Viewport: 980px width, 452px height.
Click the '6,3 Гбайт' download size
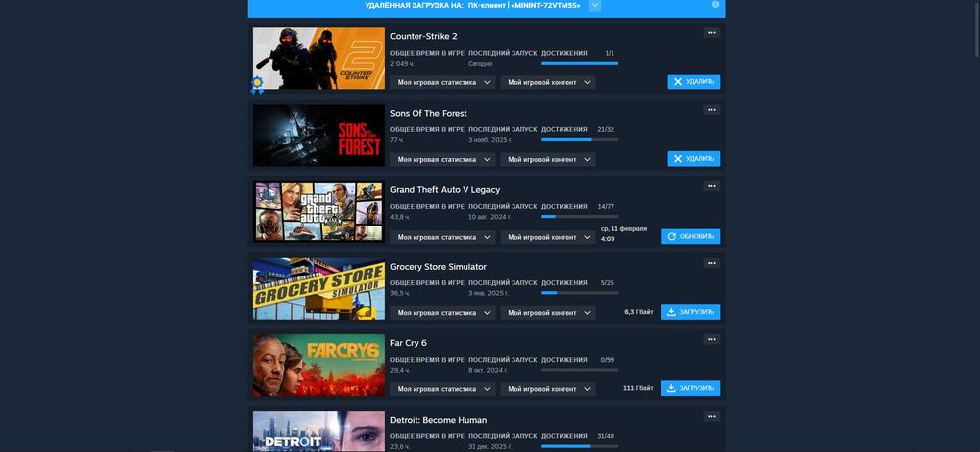click(639, 312)
